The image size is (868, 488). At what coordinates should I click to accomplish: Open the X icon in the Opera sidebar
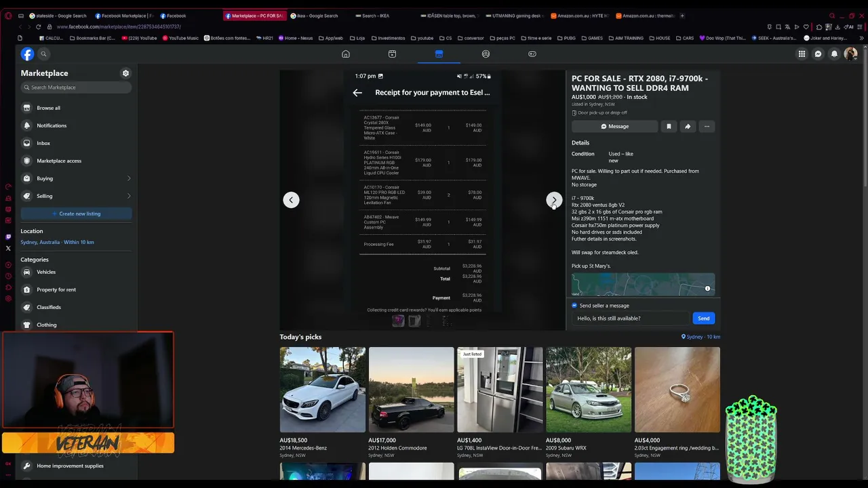click(8, 248)
